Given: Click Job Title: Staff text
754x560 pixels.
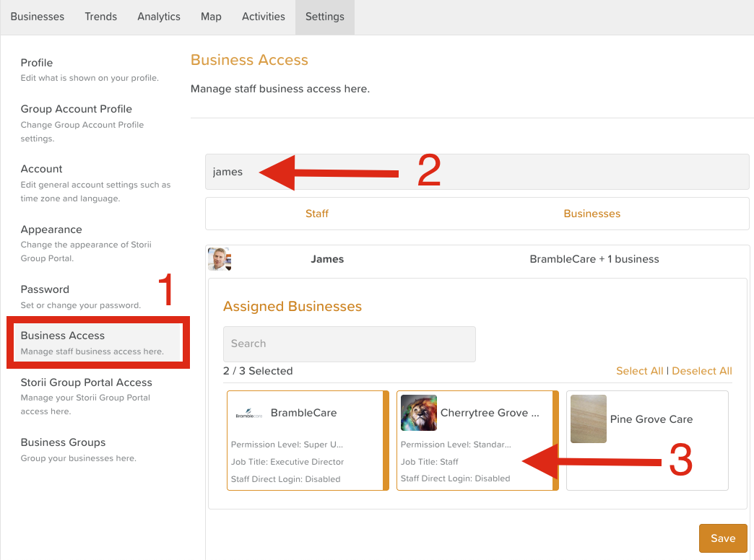Looking at the screenshot, I should (430, 462).
